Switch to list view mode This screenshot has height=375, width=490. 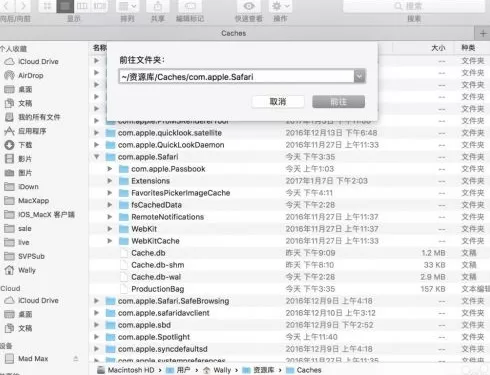(65, 6)
